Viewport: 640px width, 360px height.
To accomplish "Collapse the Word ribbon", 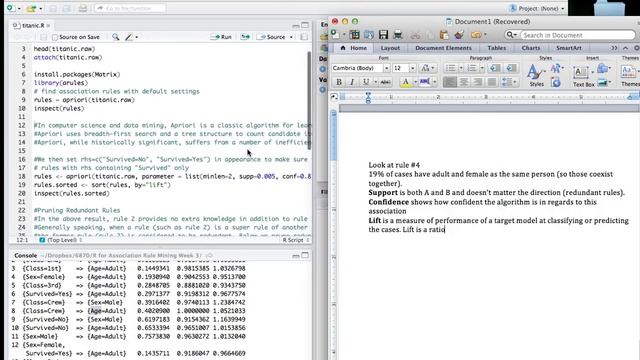I will click(625, 48).
